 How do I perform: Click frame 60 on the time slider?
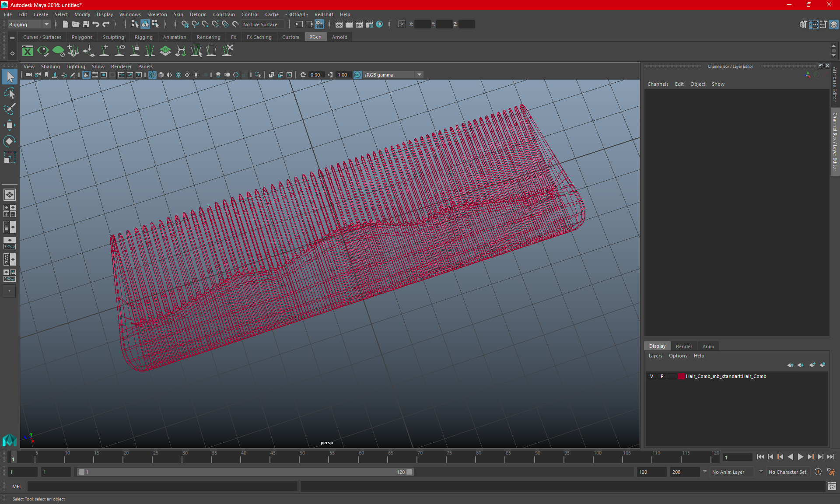[358, 457]
